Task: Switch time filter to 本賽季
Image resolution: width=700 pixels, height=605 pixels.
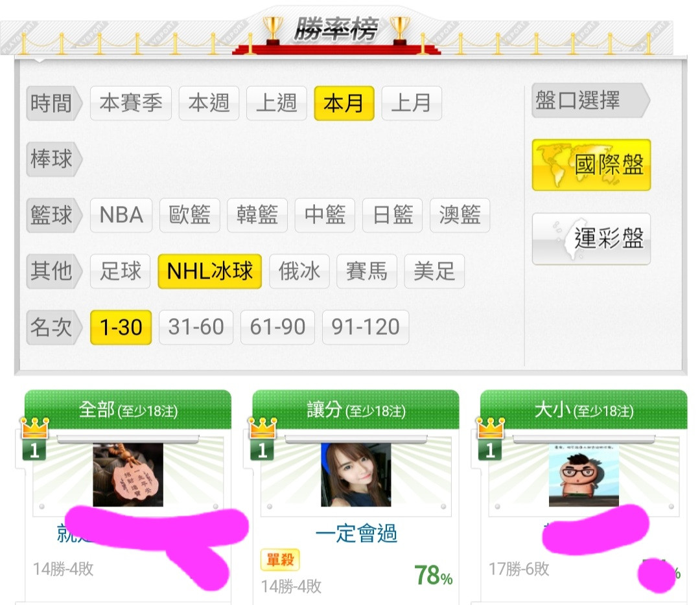Action: pos(131,103)
